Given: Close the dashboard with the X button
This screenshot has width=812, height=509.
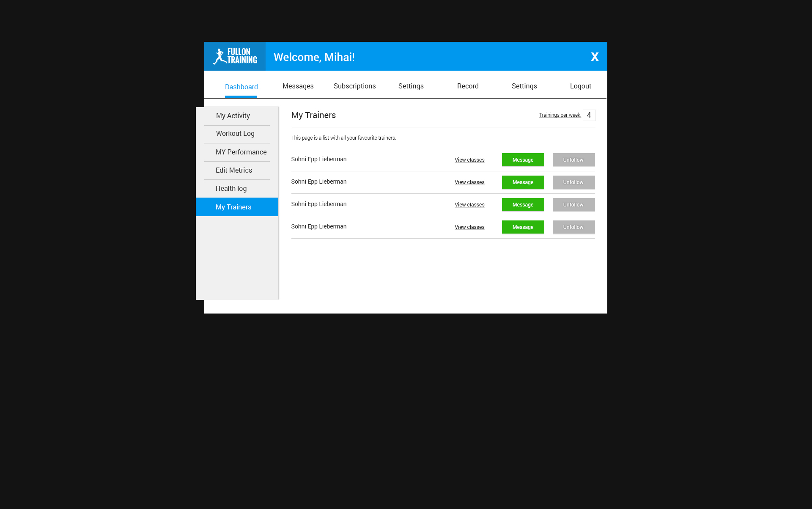Looking at the screenshot, I should [595, 57].
